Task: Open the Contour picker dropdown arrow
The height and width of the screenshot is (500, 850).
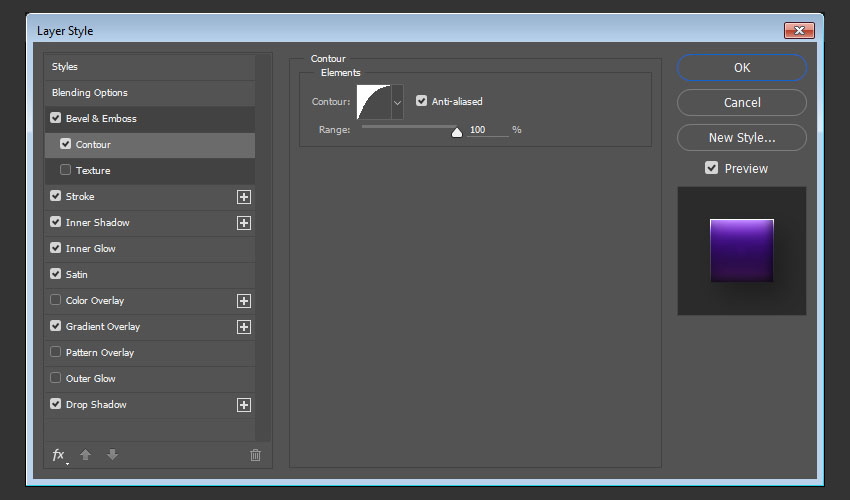Action: click(397, 102)
